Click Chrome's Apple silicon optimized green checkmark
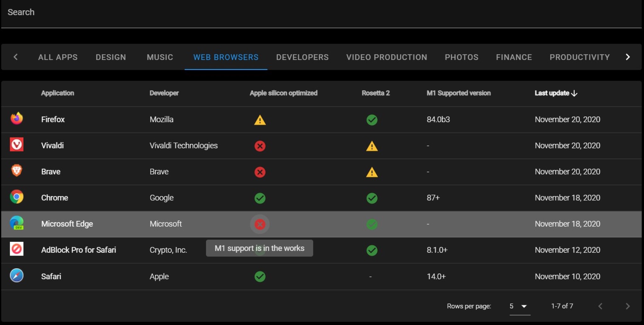Image resolution: width=644 pixels, height=325 pixels. 260,198
